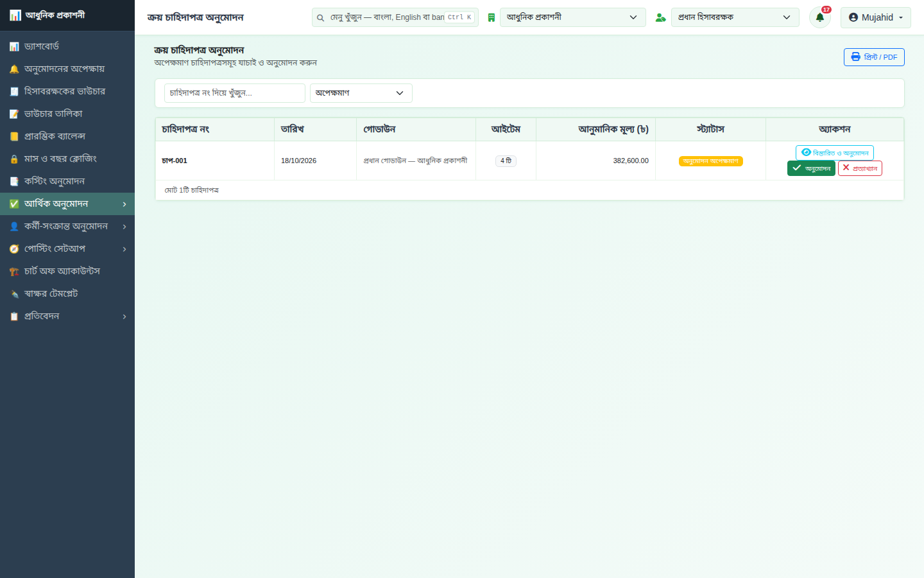The image size is (924, 578).
Task: Open the প্রধান হিসাবরক্ষক role dropdown
Action: coord(735,17)
